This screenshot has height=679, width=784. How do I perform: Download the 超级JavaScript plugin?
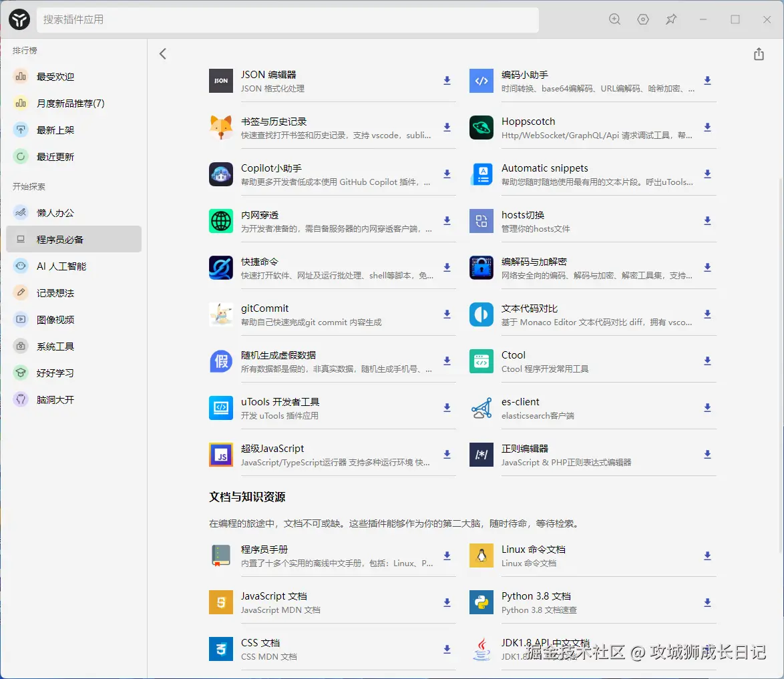coord(447,455)
